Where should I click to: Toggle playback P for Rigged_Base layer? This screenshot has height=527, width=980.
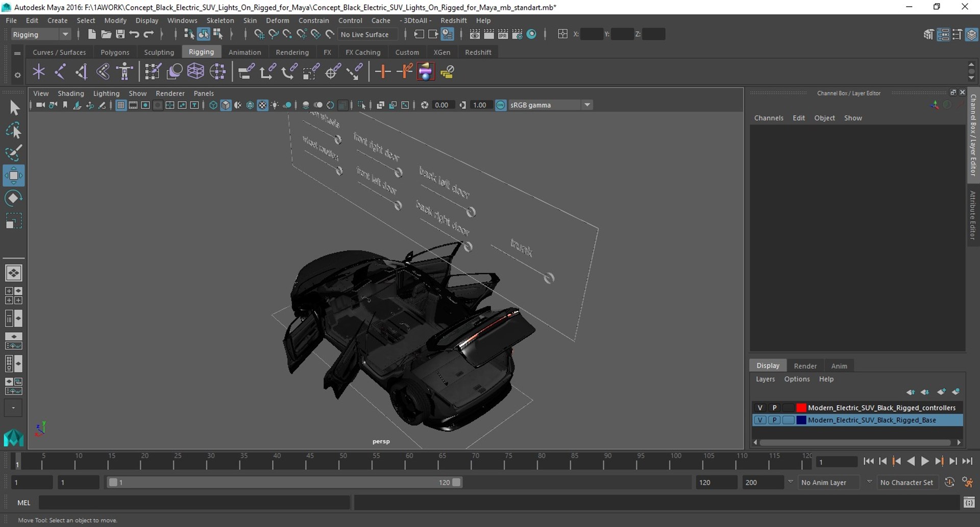(x=774, y=420)
